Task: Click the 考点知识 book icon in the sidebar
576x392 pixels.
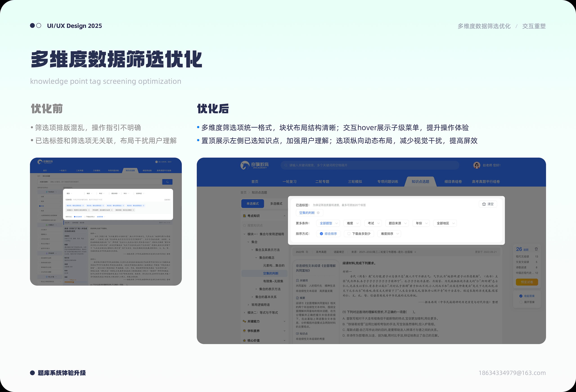Action: click(x=244, y=216)
